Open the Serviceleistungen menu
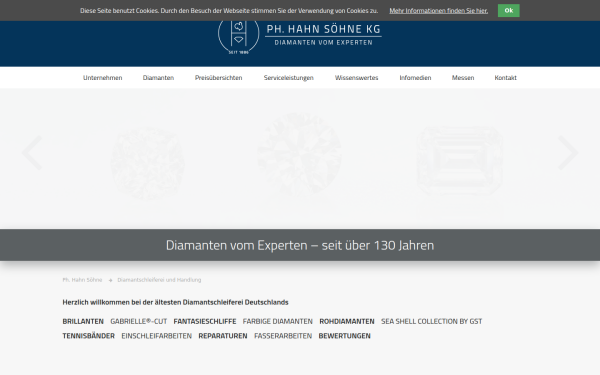The height and width of the screenshot is (375, 600). [x=289, y=78]
